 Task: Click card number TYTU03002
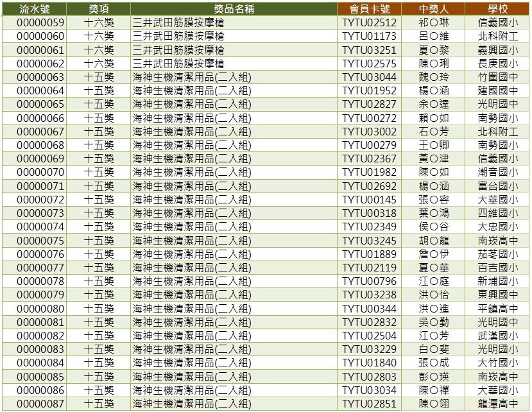(369, 132)
